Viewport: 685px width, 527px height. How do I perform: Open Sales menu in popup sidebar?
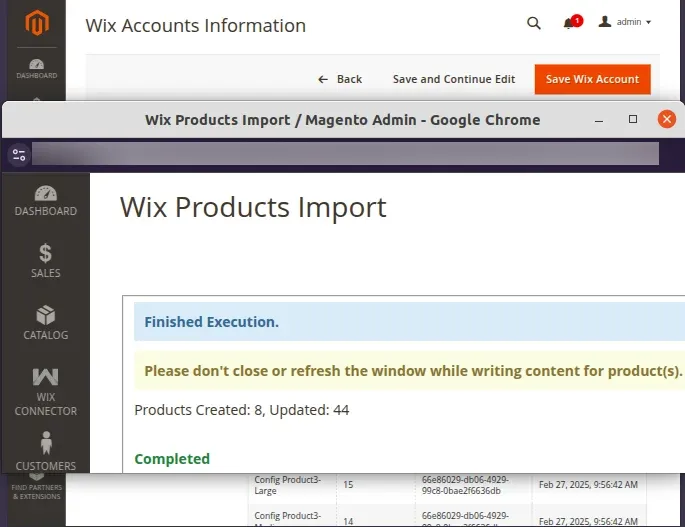tap(45, 261)
